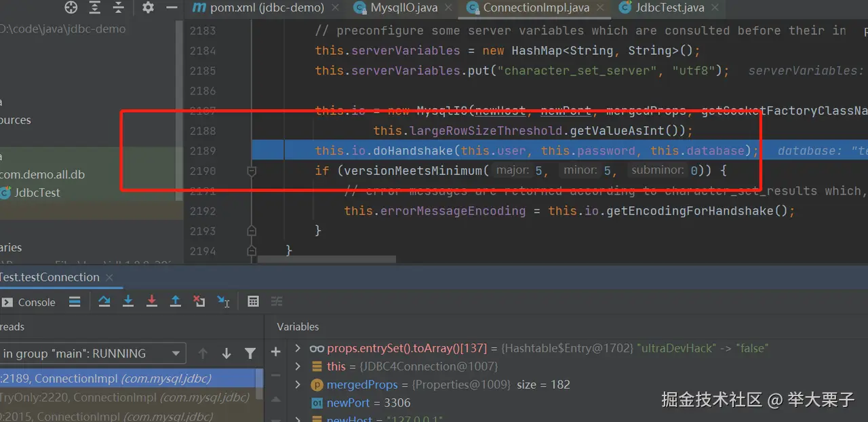Viewport: 868px width, 422px height.
Task: Expand the 'this' JDBC4Connection variable
Action: [x=298, y=366]
